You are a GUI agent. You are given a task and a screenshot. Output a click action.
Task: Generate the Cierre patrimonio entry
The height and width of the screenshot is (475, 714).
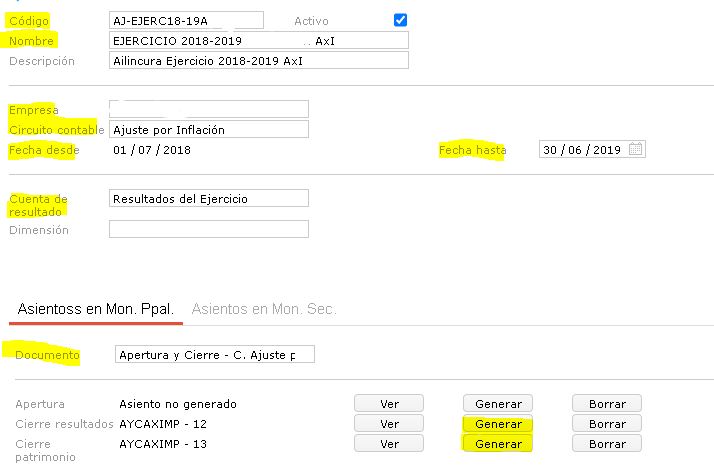(498, 444)
